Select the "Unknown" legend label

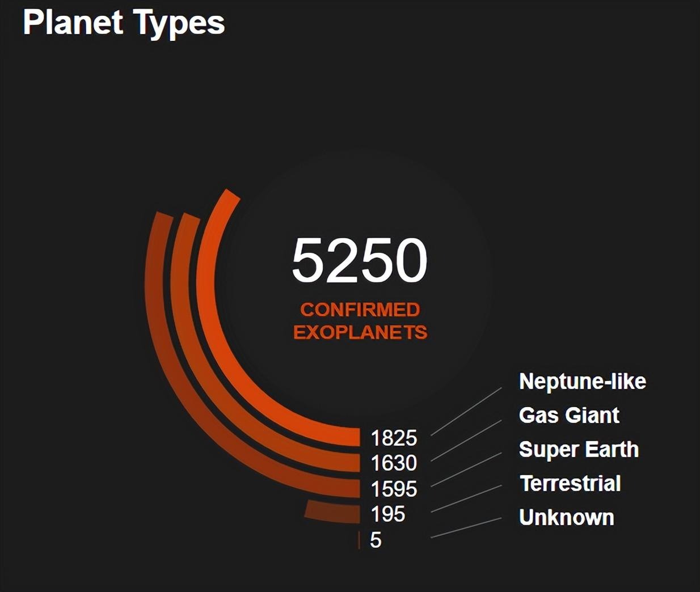click(x=567, y=518)
